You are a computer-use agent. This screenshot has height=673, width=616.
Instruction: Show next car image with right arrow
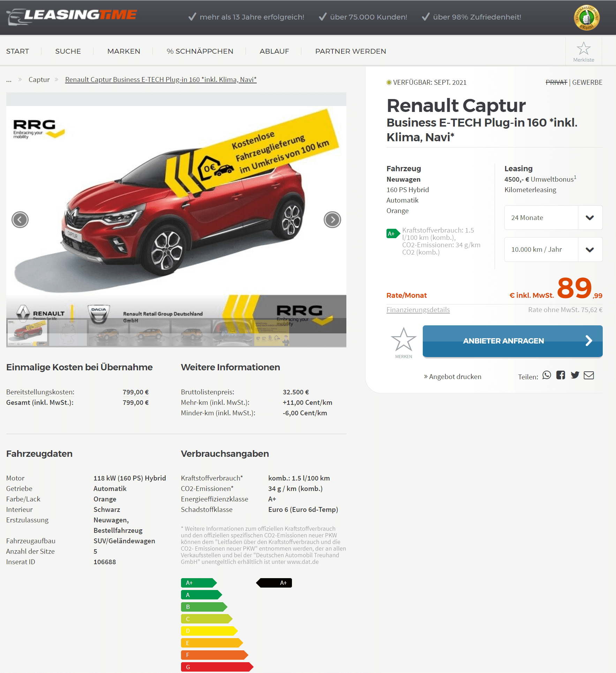(x=332, y=220)
